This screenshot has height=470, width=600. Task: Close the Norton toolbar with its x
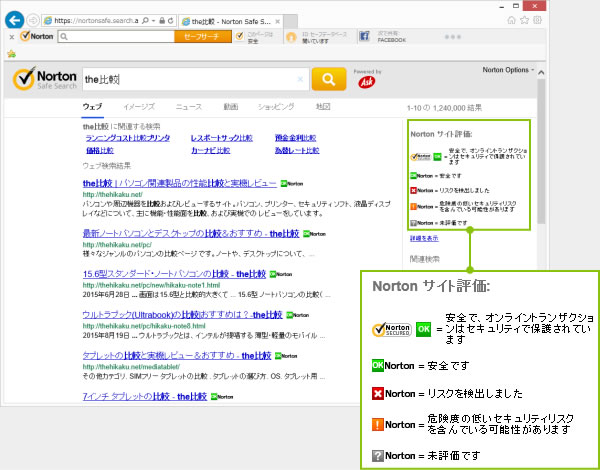(11, 37)
